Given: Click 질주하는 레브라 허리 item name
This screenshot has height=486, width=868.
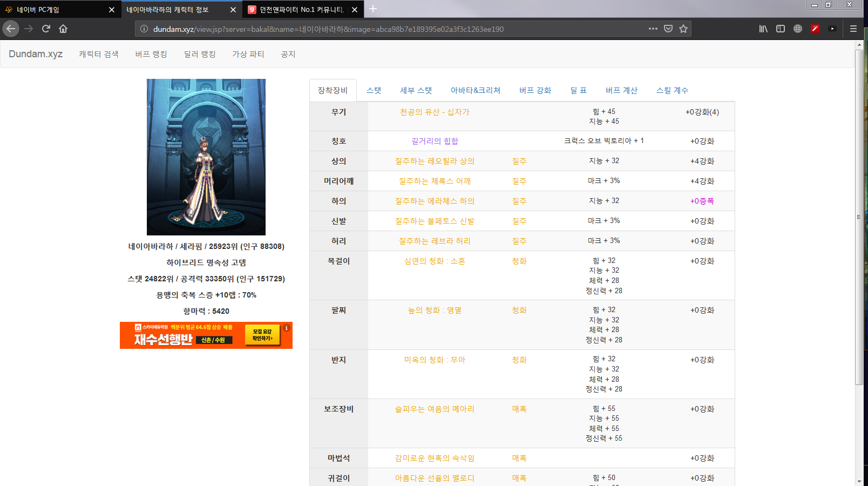Looking at the screenshot, I should [435, 241].
